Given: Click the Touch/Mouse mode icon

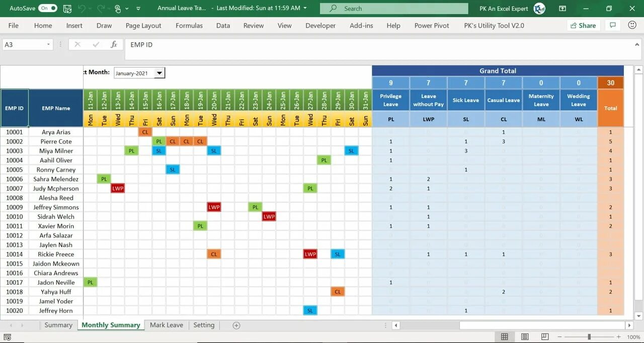Looking at the screenshot, I should [117, 8].
